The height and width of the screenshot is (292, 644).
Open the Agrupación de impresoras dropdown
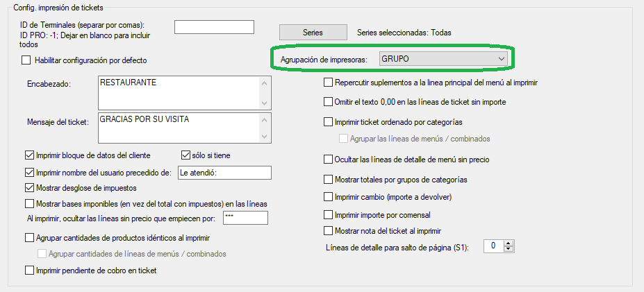point(443,59)
